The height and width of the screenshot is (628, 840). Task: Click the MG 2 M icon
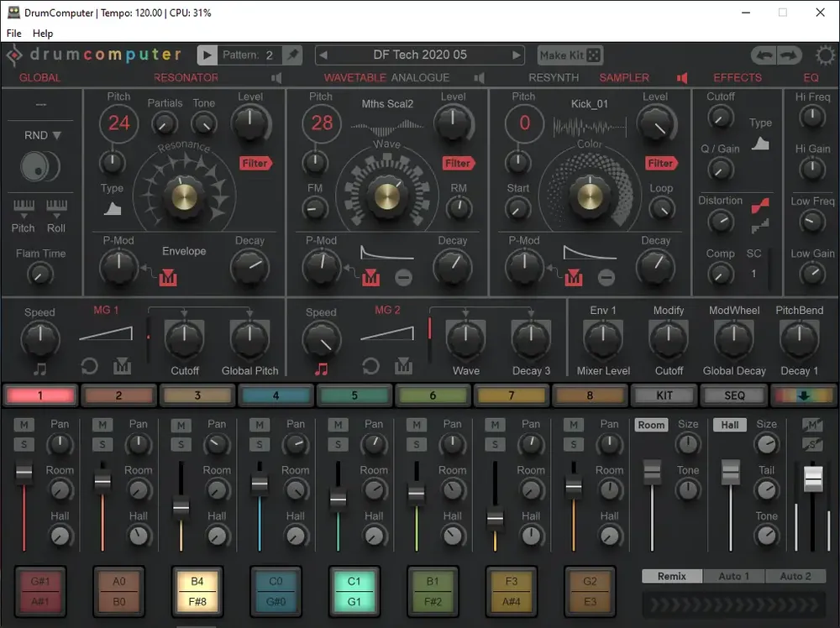403,366
